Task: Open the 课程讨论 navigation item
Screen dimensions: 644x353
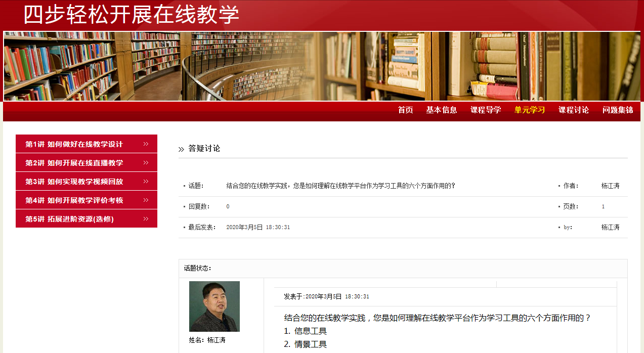Action: [574, 110]
